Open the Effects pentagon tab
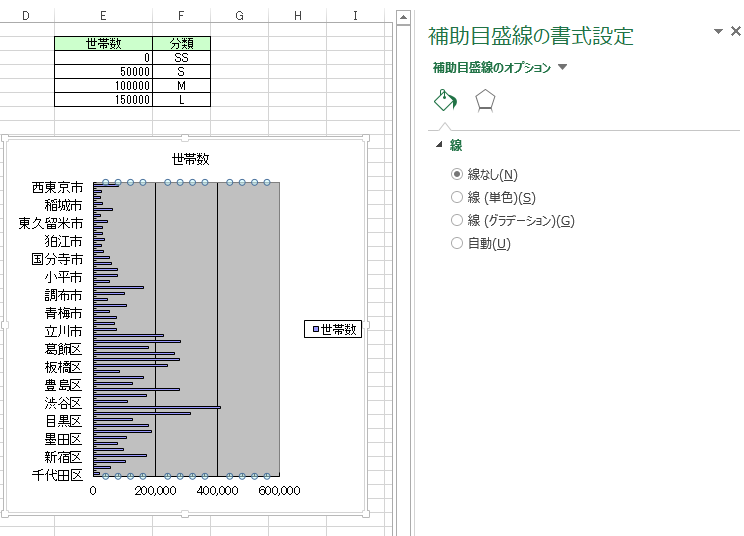The width and height of the screenshot is (744, 536). pyautogui.click(x=485, y=100)
